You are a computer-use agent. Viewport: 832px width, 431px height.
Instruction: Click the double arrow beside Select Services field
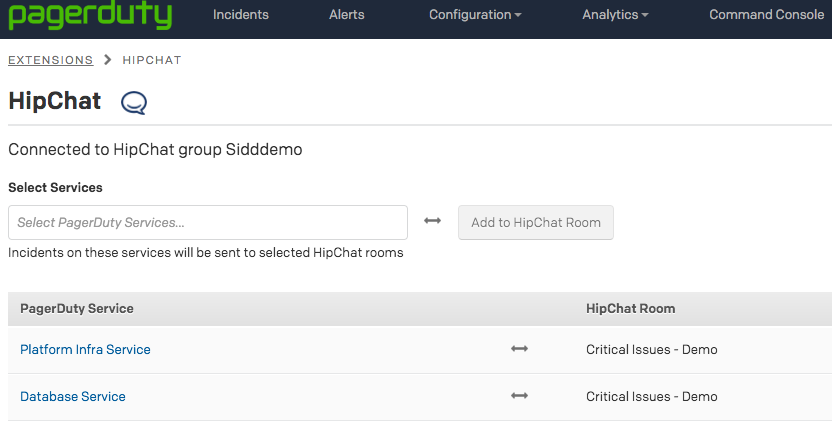[432, 221]
